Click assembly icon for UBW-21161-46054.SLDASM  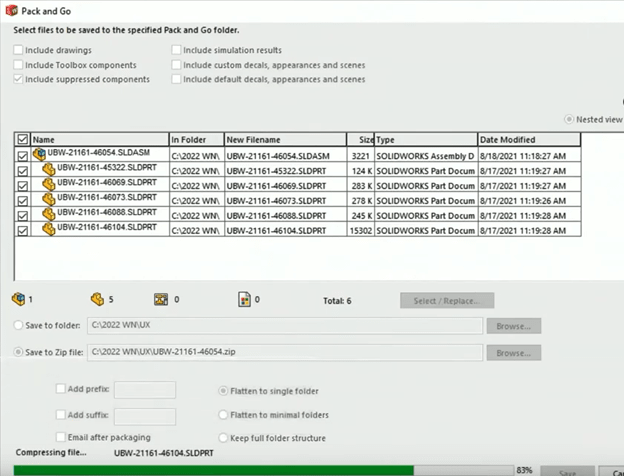39,154
